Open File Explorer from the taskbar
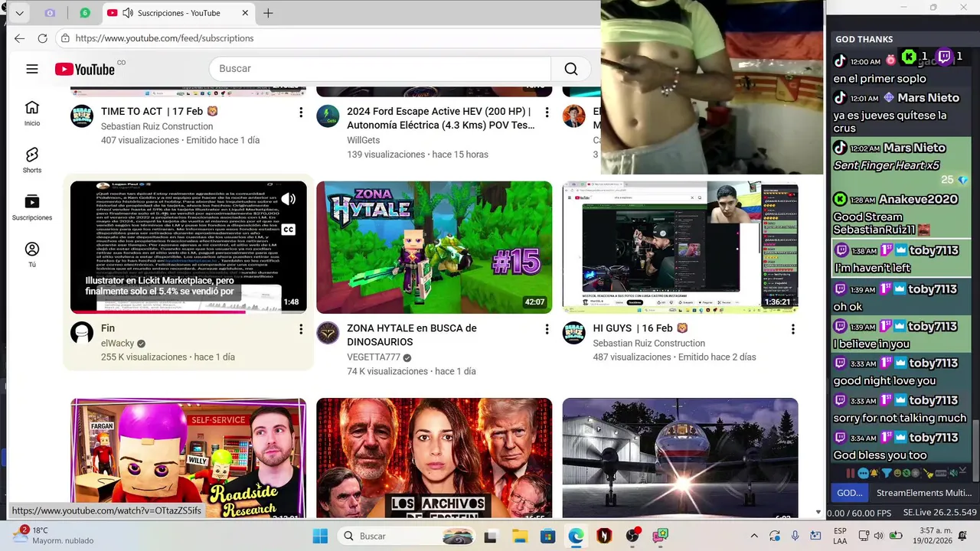980x551 pixels. (520, 536)
